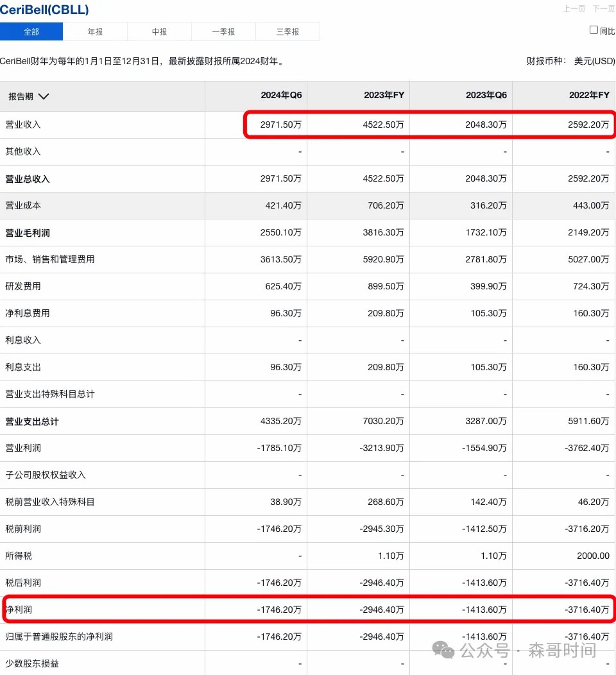Viewport: 616px width, 675px height.
Task: Click the 美元(USD) currency label
Action: (594, 61)
